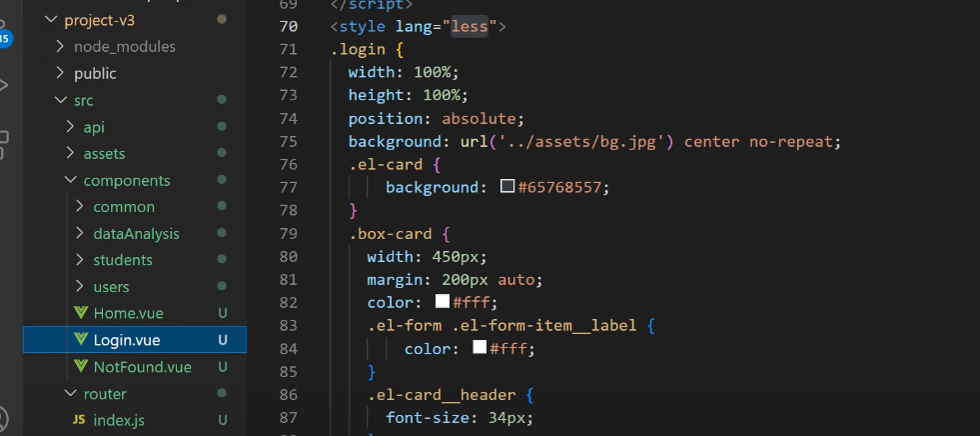Screen dimensions: 980x436
Task: Open the Extensions activity bar icon
Action: coord(3,144)
